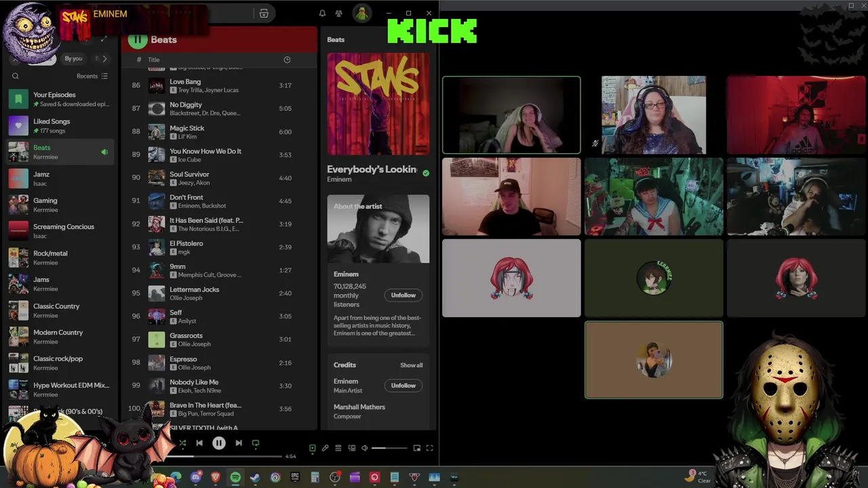
Task: Show all credits
Action: (411, 365)
